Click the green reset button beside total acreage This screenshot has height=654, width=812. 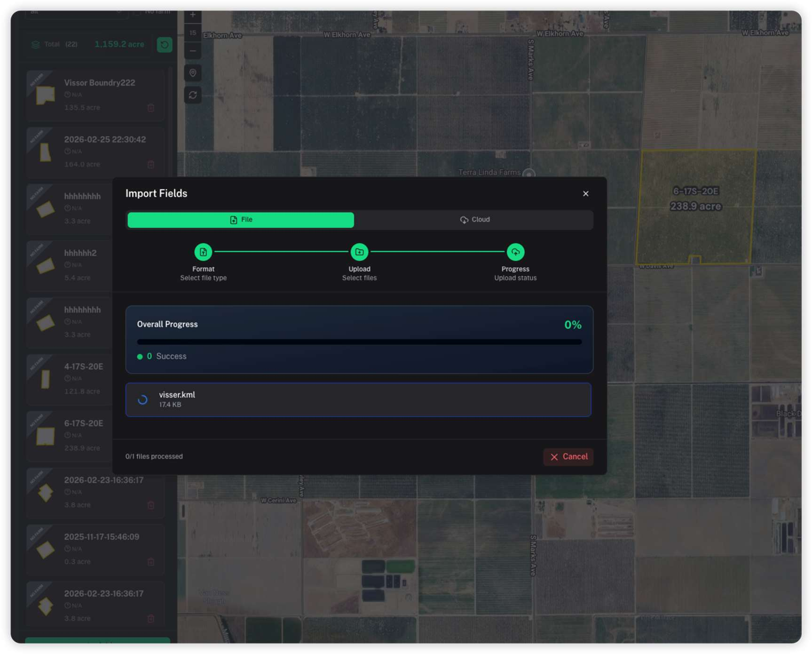pos(164,45)
